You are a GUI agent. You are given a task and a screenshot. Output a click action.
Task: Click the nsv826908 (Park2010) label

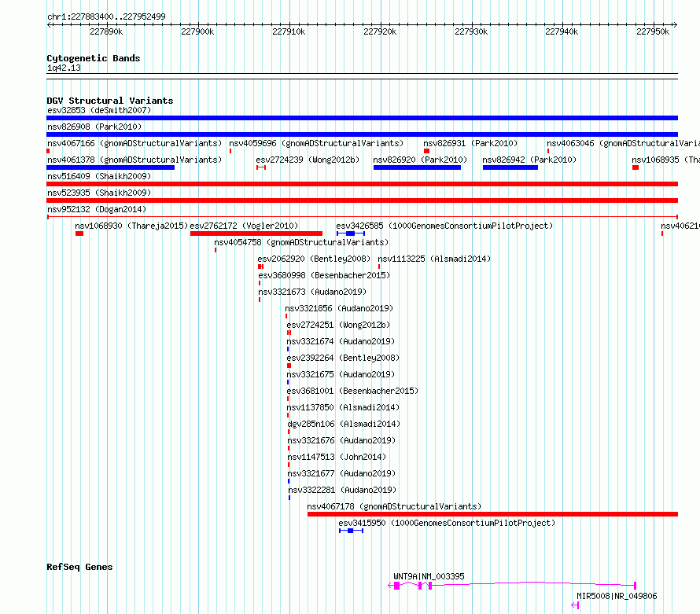(x=94, y=127)
